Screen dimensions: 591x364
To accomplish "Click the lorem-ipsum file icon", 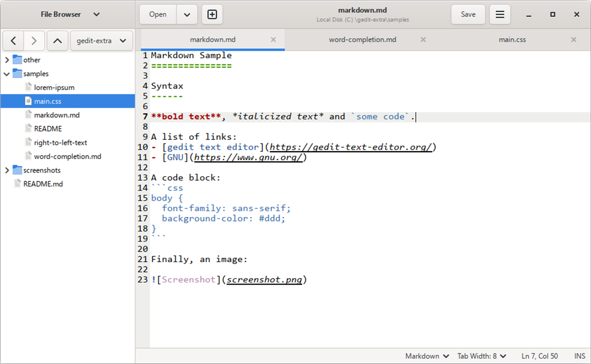I will (28, 87).
